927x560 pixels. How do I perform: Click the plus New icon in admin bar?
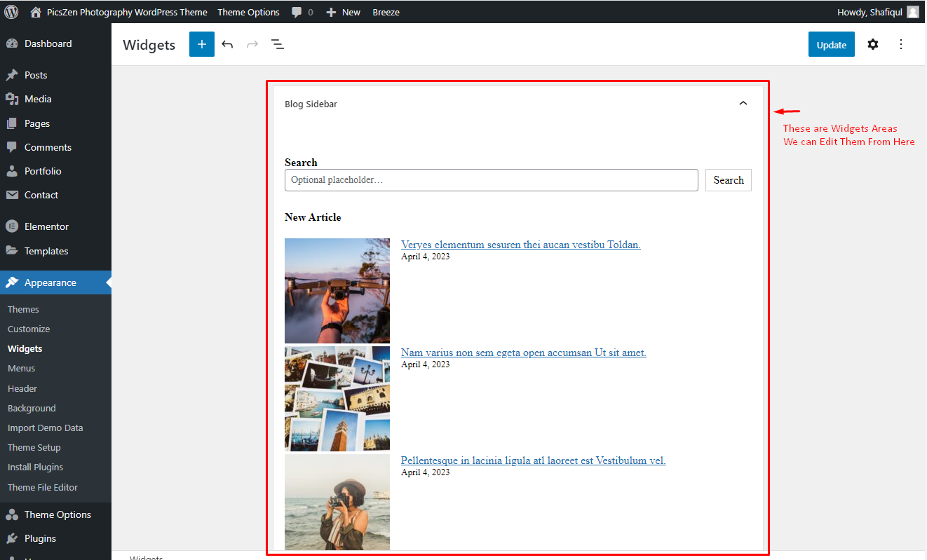pyautogui.click(x=331, y=13)
